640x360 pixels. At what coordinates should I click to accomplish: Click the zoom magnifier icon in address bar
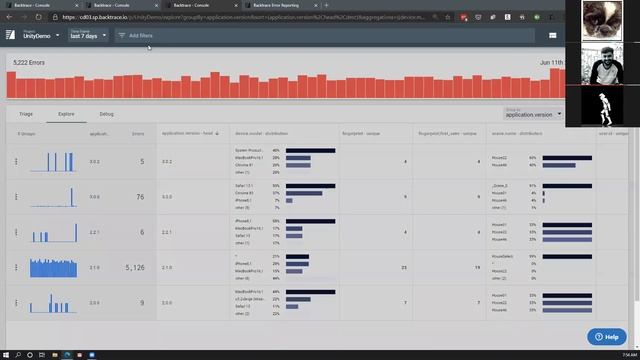[436, 17]
